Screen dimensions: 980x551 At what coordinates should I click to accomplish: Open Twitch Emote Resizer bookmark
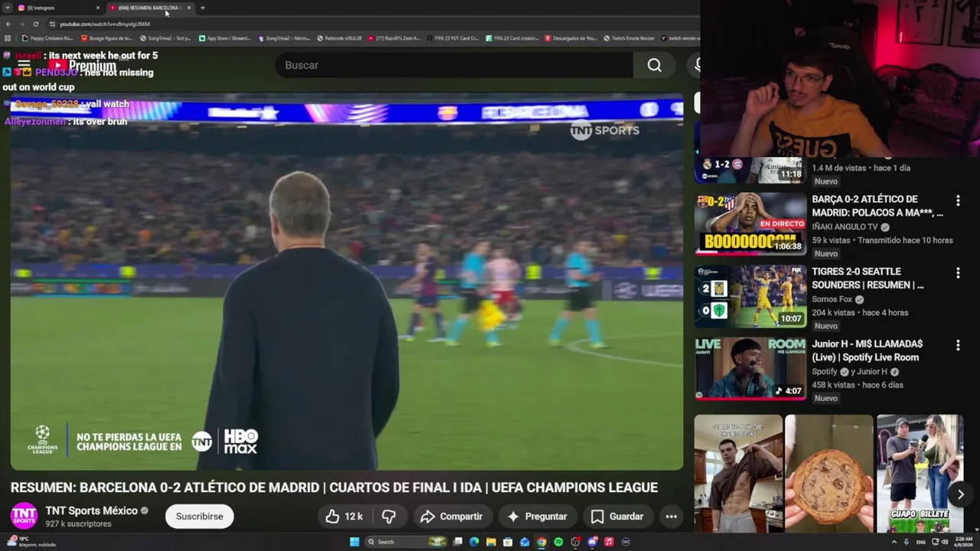(x=629, y=38)
